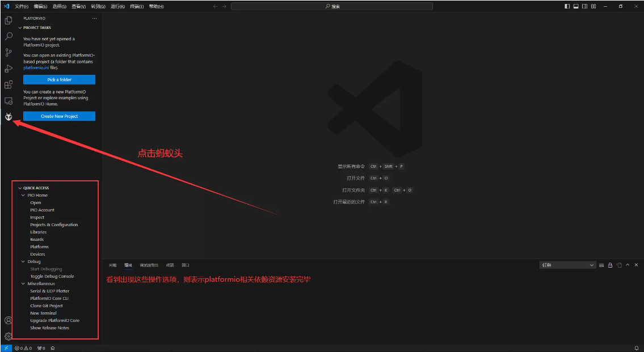Open PlatformIO Core CLI item

tap(49, 298)
